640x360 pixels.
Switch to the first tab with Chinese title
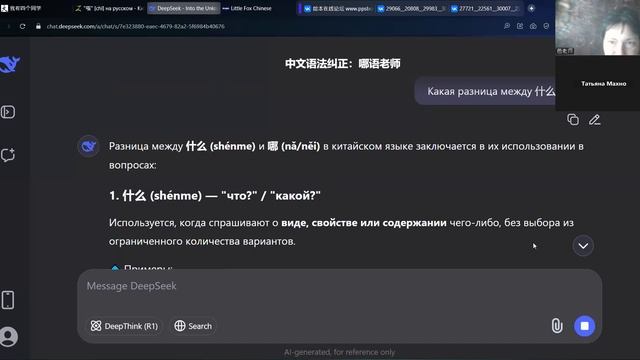pyautogui.click(x=22, y=8)
